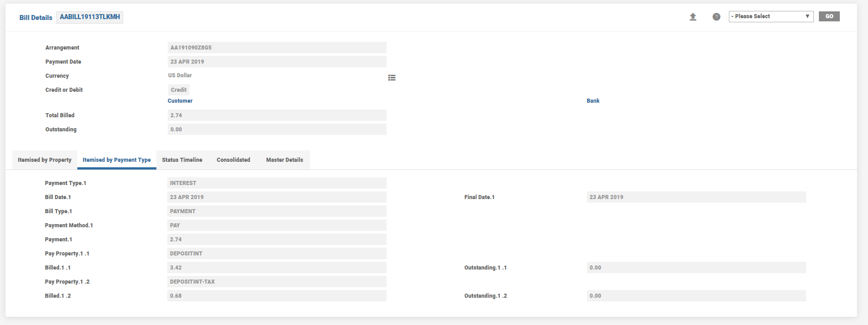Viewport: 868px width, 325px height.
Task: Switch to the Consolidated tab
Action: pos(233,160)
